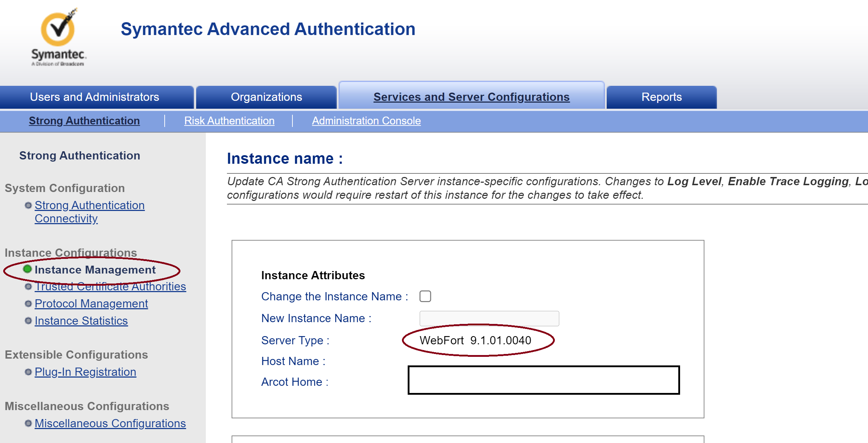The image size is (868, 443).
Task: Click bullet icon beside Strong Authentication Connectivity
Action: coord(28,205)
